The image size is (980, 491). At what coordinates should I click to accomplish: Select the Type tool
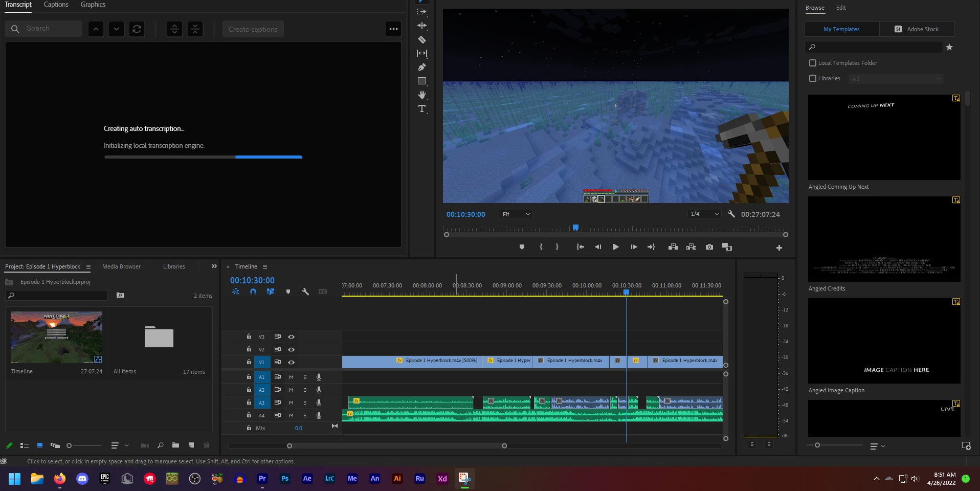pos(422,108)
